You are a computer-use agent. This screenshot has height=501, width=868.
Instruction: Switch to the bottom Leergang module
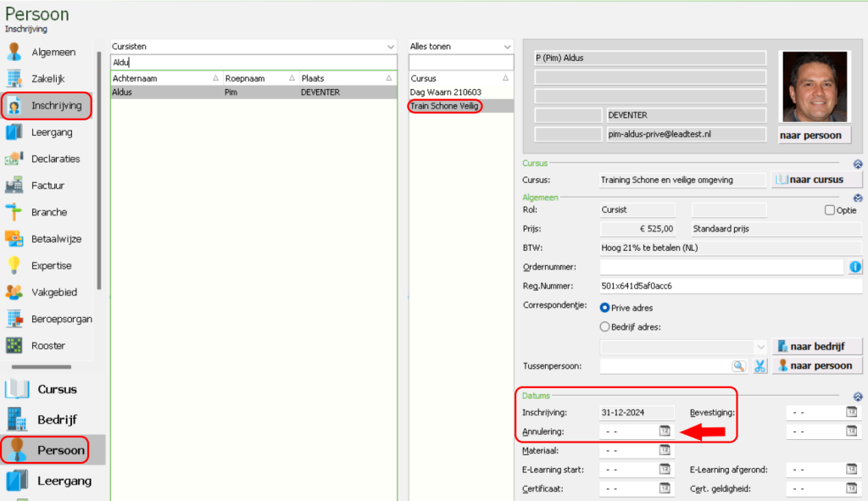tap(53, 481)
